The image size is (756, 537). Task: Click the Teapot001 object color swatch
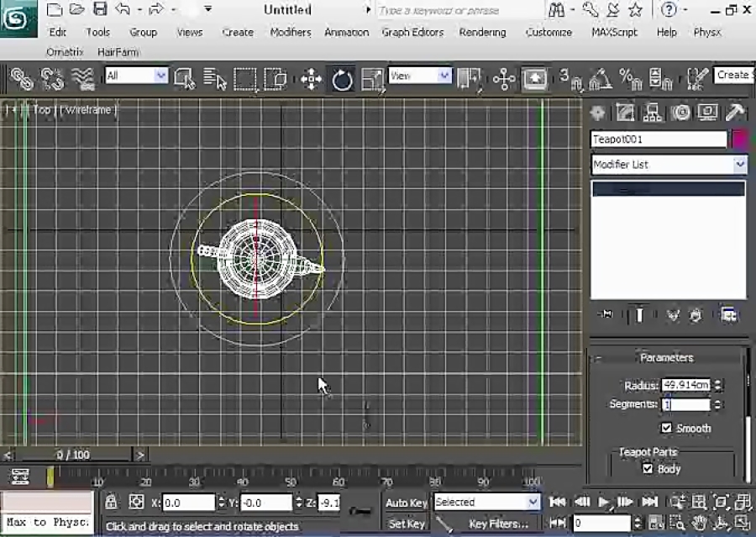pyautogui.click(x=738, y=138)
